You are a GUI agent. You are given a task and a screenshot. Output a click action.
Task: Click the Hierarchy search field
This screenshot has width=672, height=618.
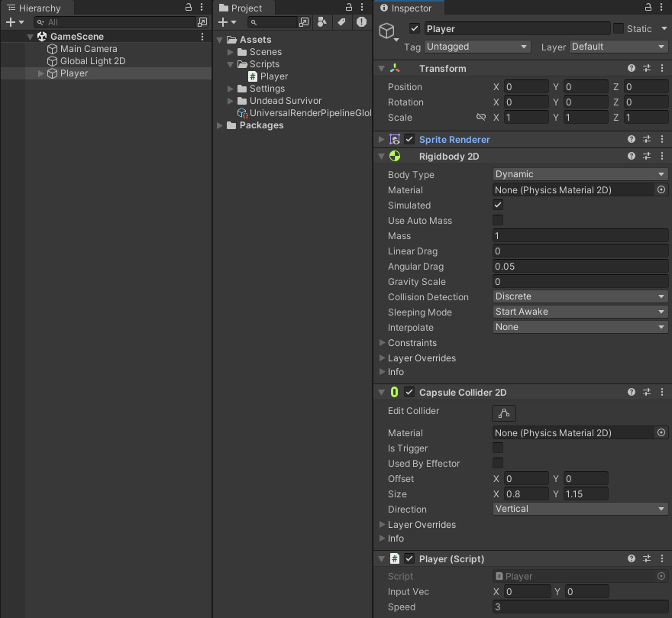coord(115,22)
